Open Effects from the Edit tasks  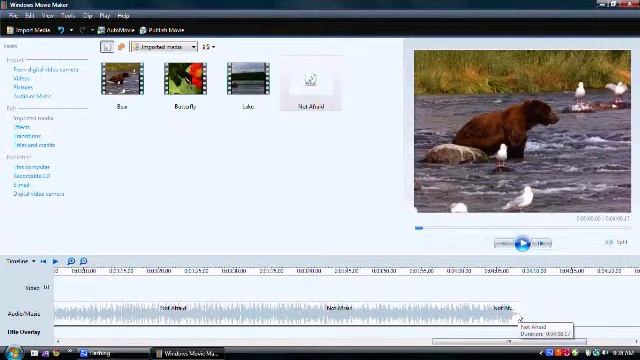tap(22, 127)
